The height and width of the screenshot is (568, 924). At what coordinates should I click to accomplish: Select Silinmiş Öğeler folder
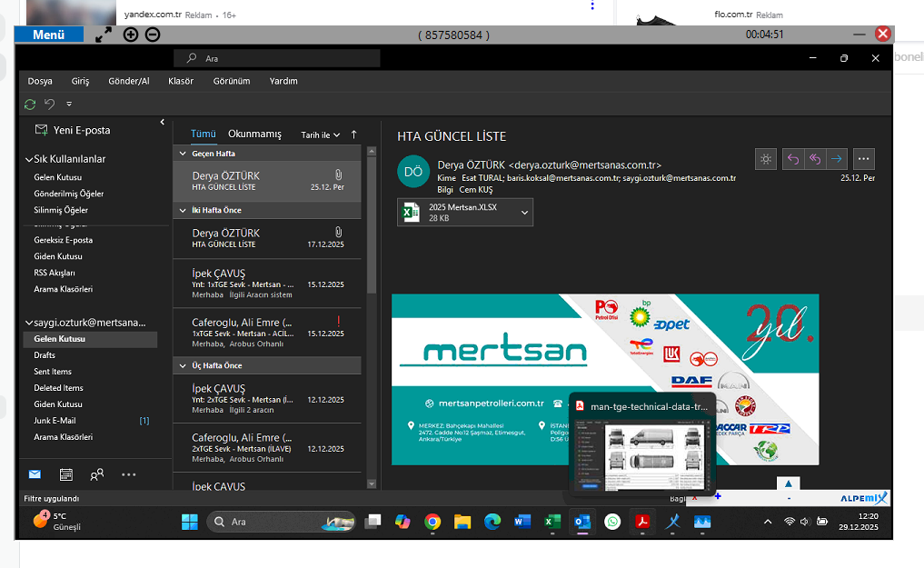(61, 210)
